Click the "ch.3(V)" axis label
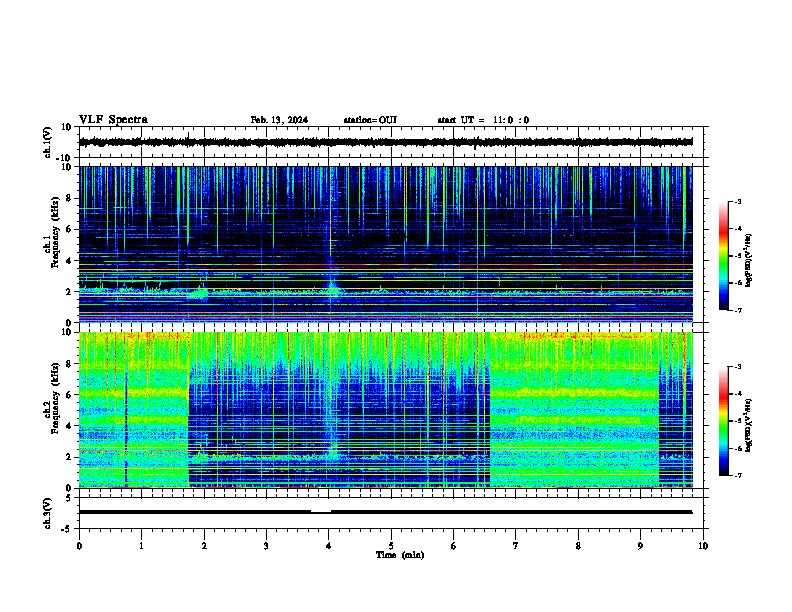This screenshot has width=792, height=612. coord(48,513)
